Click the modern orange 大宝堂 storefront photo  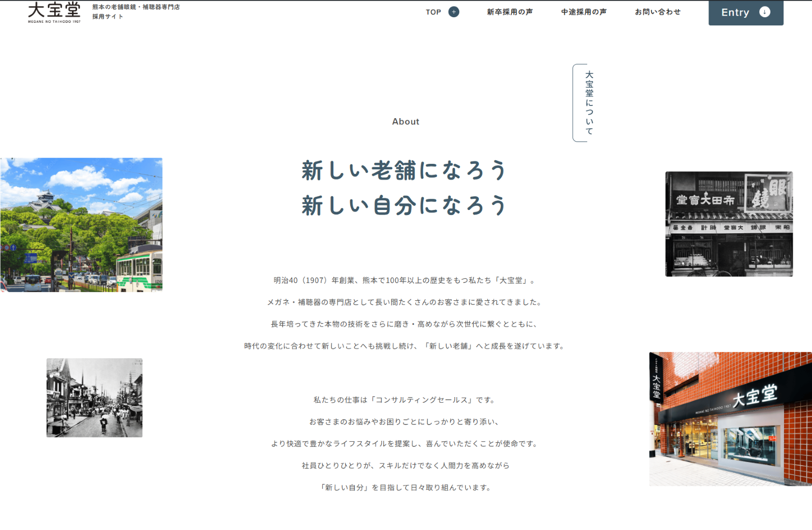pos(730,418)
